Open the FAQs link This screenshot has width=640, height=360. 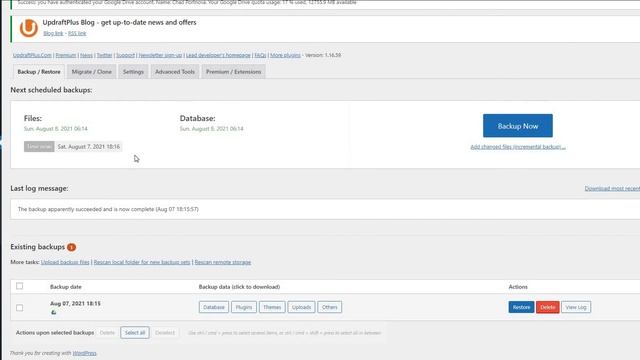(260, 55)
